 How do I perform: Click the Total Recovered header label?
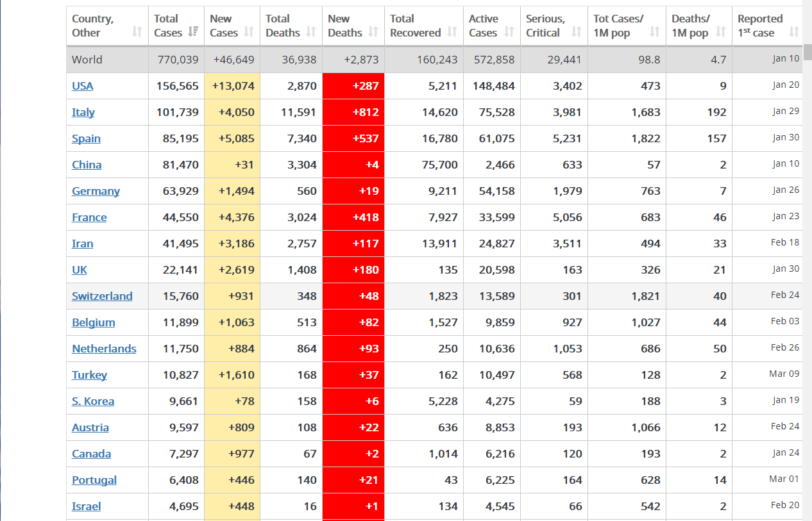coord(416,26)
